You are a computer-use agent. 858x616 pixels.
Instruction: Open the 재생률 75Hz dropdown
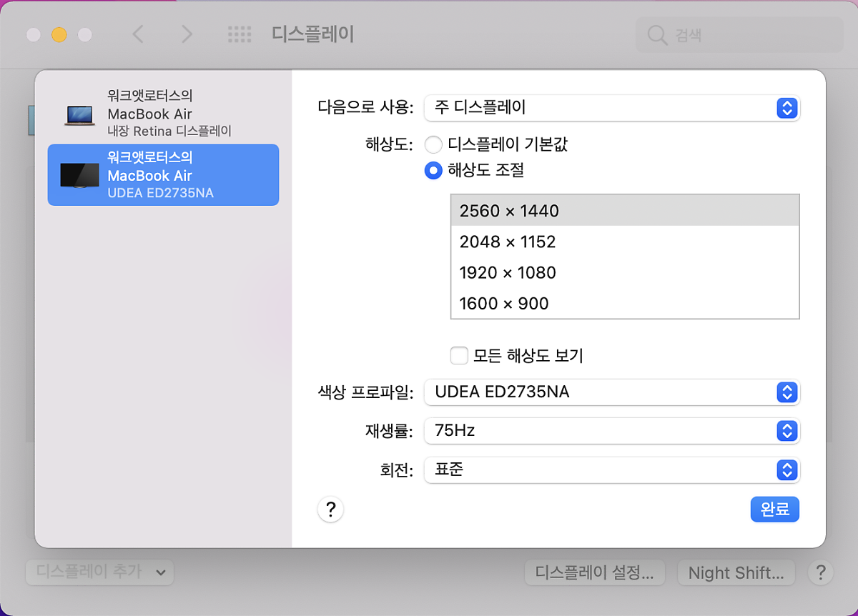point(612,431)
